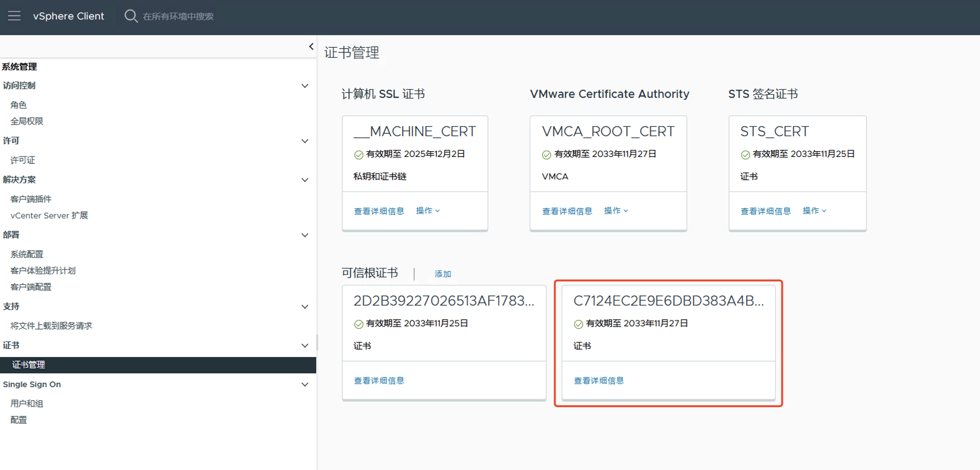Screen dimensions: 980x470
Task: Click the 2D2B3922 certificate validity check icon
Action: 359,324
